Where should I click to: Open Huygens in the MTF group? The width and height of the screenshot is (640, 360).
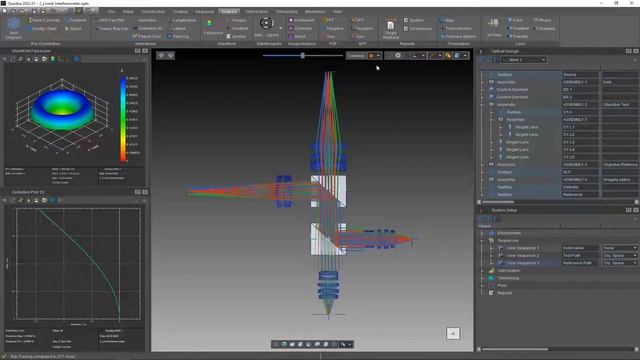coord(362,29)
